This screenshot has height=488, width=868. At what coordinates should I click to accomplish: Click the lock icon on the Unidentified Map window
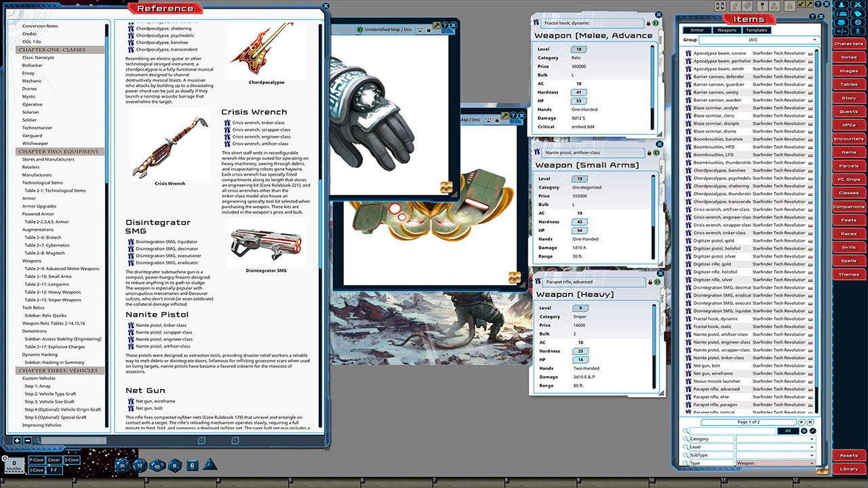429,30
